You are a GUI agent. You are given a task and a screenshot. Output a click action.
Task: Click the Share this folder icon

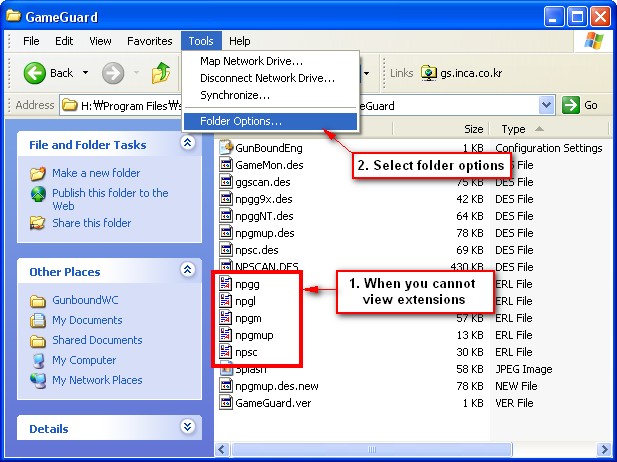(38, 223)
